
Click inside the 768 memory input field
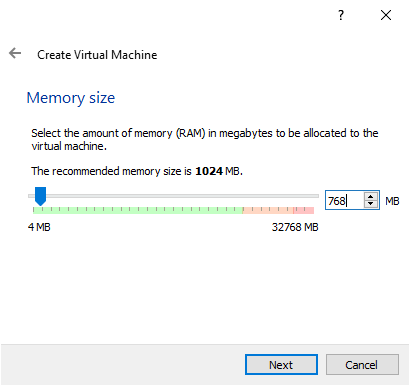coord(345,201)
